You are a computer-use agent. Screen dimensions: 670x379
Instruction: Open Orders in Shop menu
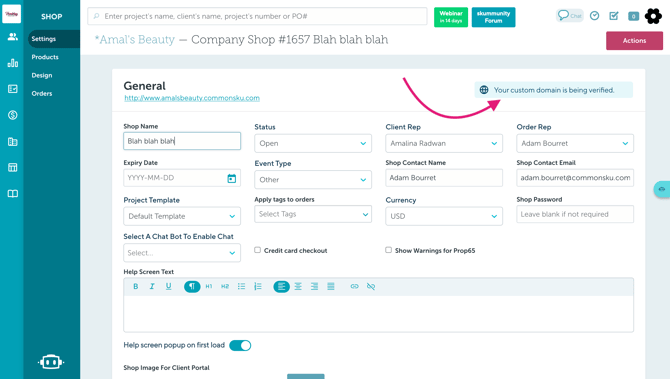click(x=42, y=94)
